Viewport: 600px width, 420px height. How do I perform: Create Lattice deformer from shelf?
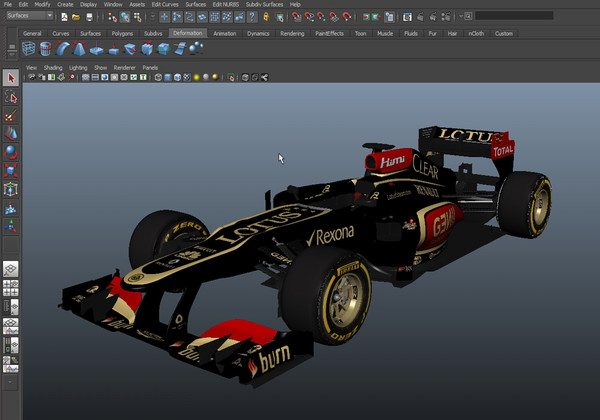29,49
